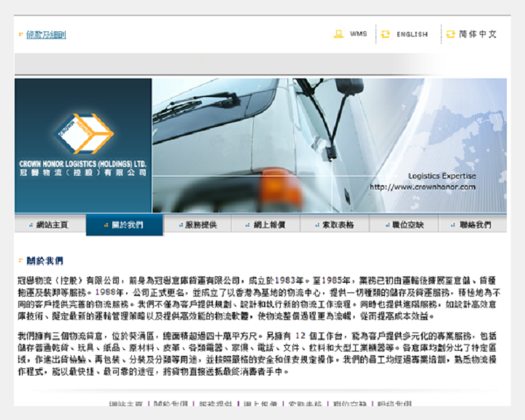Open the 聯絡我們 contact us tab
525x420 pixels.
click(472, 225)
